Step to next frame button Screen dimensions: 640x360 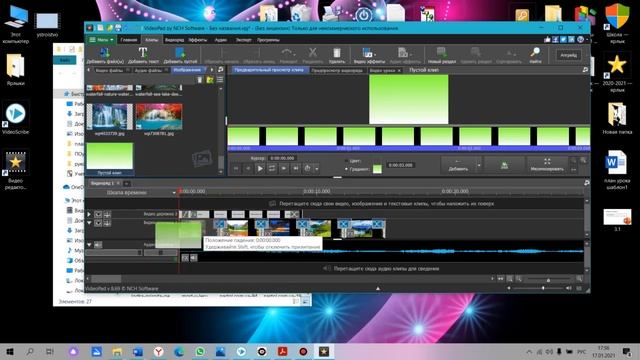[284, 168]
